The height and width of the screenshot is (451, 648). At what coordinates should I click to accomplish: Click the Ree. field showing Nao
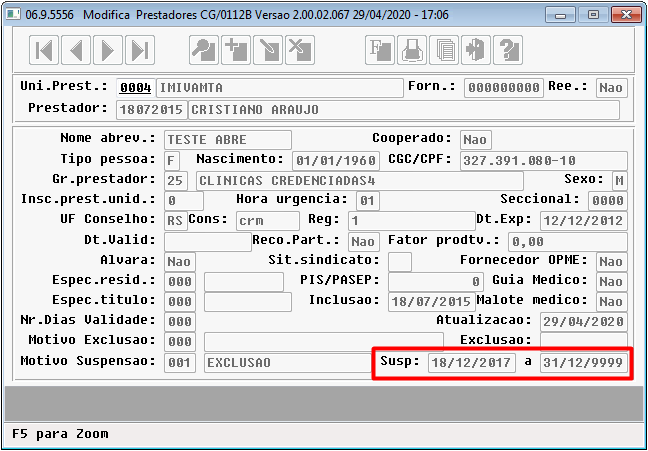(x=612, y=88)
